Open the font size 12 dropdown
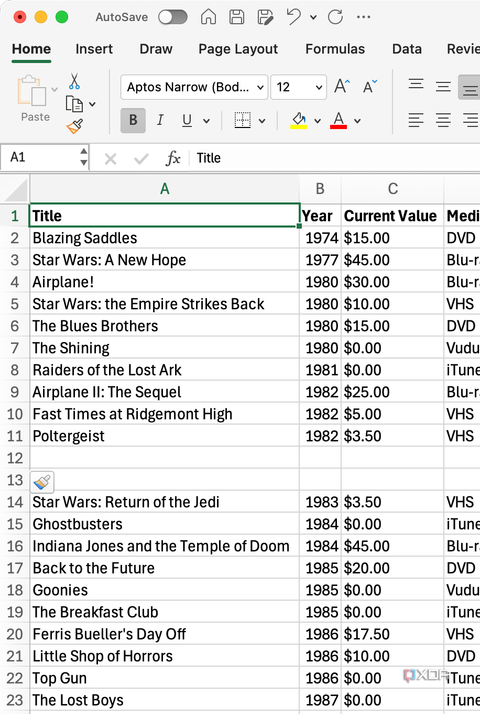The image size is (480, 714). (298, 87)
